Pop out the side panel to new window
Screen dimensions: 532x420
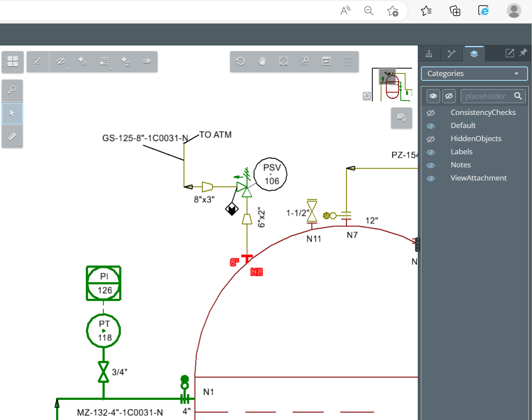click(510, 53)
